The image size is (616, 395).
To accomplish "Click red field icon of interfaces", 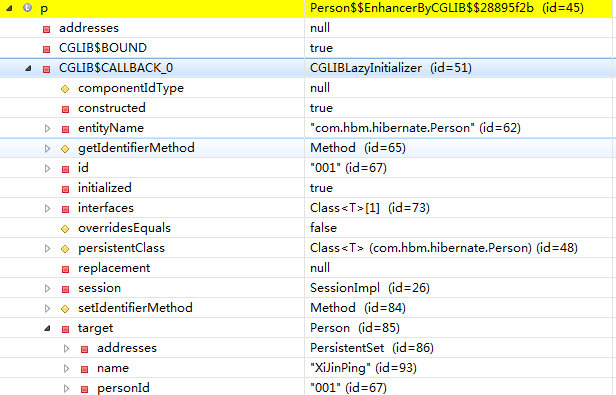I will (65, 209).
